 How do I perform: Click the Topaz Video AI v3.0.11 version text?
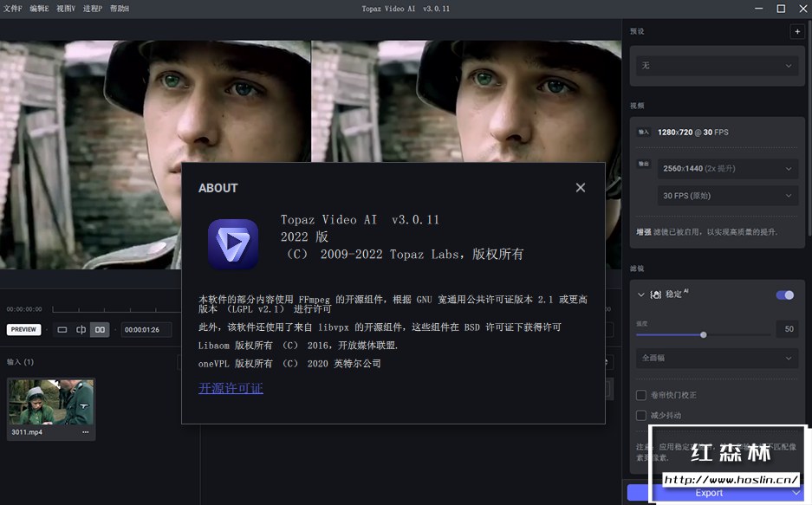pos(360,220)
